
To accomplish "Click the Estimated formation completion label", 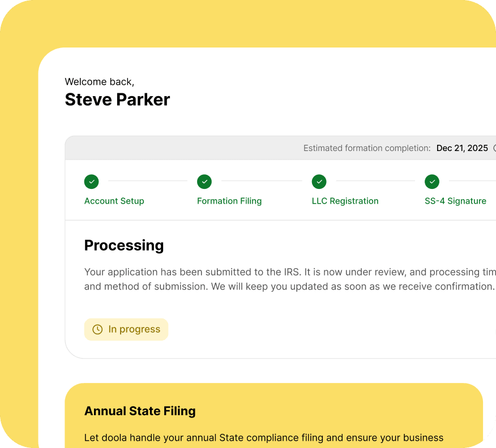I will (366, 148).
